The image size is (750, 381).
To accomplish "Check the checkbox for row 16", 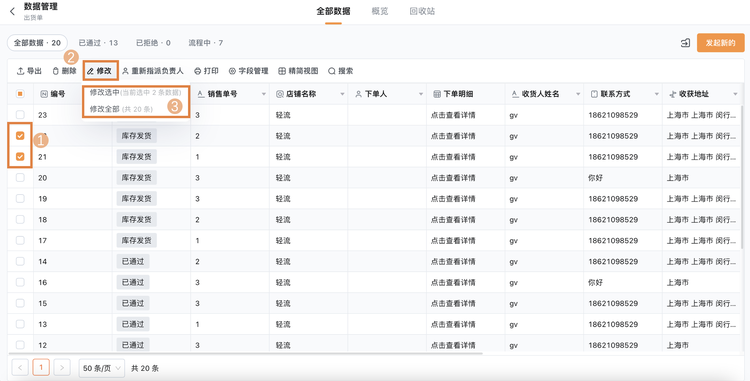I will pos(20,282).
